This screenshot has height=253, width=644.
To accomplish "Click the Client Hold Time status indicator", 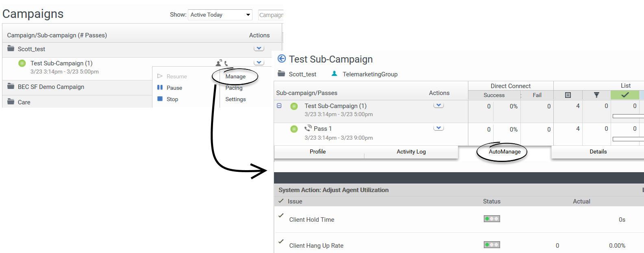I will click(492, 219).
